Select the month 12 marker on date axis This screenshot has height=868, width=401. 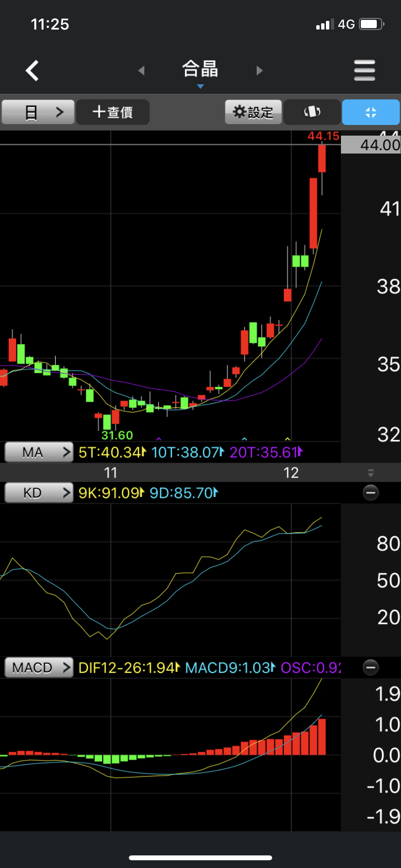point(291,473)
